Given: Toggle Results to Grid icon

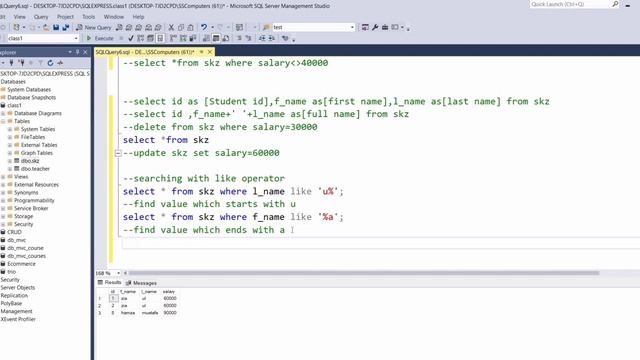Looking at the screenshot, I should coord(216,38).
